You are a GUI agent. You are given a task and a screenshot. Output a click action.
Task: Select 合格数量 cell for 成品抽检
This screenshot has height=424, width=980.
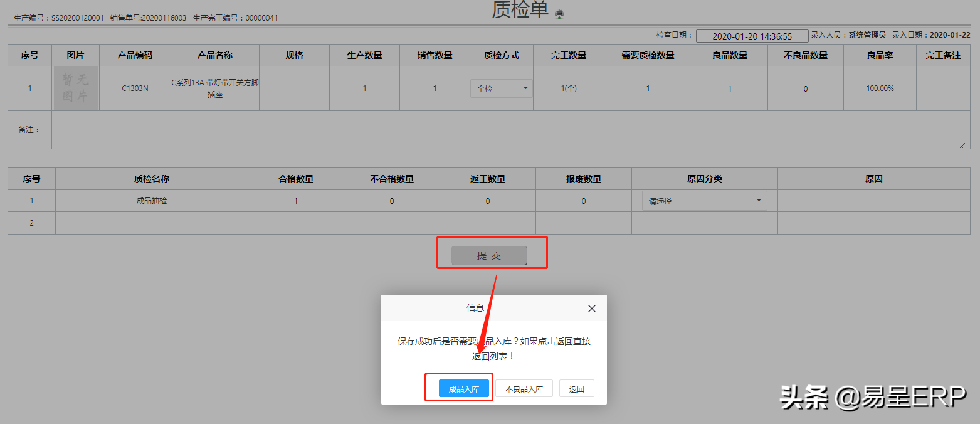(x=296, y=201)
